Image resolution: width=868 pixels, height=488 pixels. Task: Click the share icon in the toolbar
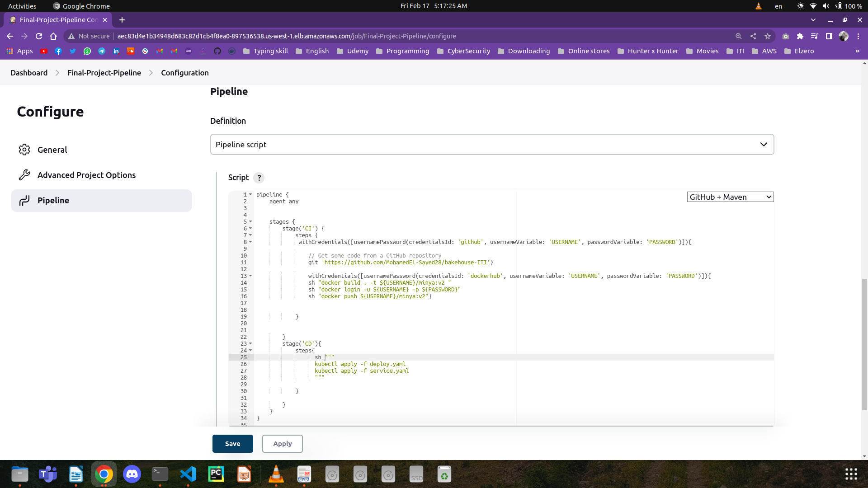tap(753, 36)
